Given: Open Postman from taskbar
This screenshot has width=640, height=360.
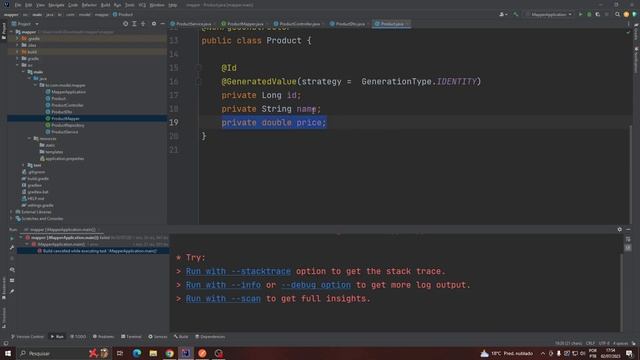Looking at the screenshot, I should [x=202, y=353].
